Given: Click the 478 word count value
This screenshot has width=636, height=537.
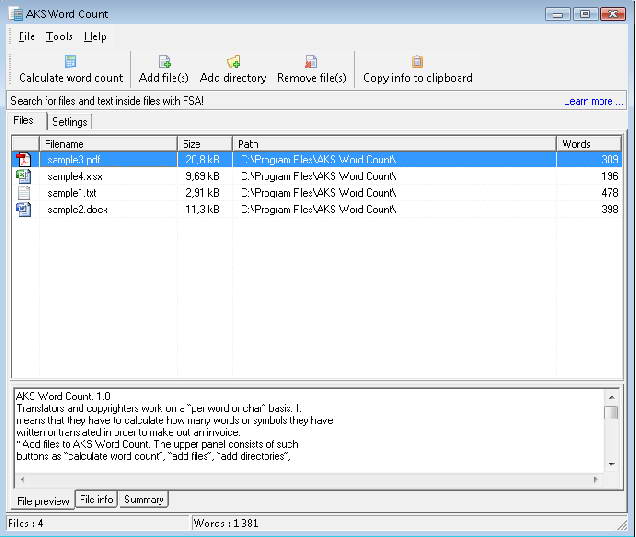Looking at the screenshot, I should (x=610, y=193).
